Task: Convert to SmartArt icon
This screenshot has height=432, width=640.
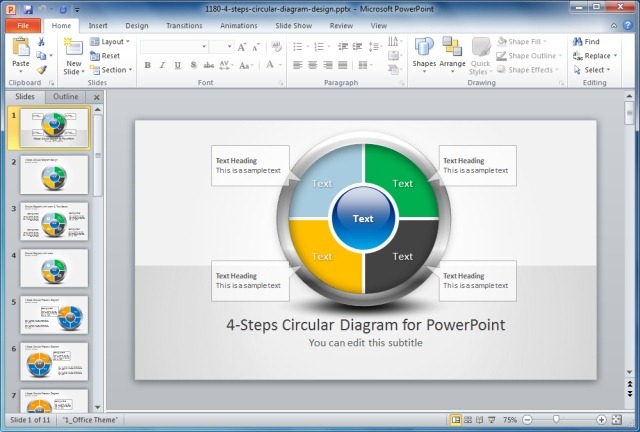Action: 395,70
